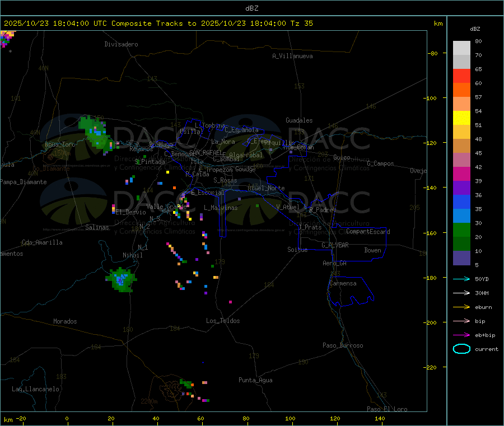Viewport: 504px width, 426px height.
Task: Click the dBZ title at top
Action: [251, 8]
